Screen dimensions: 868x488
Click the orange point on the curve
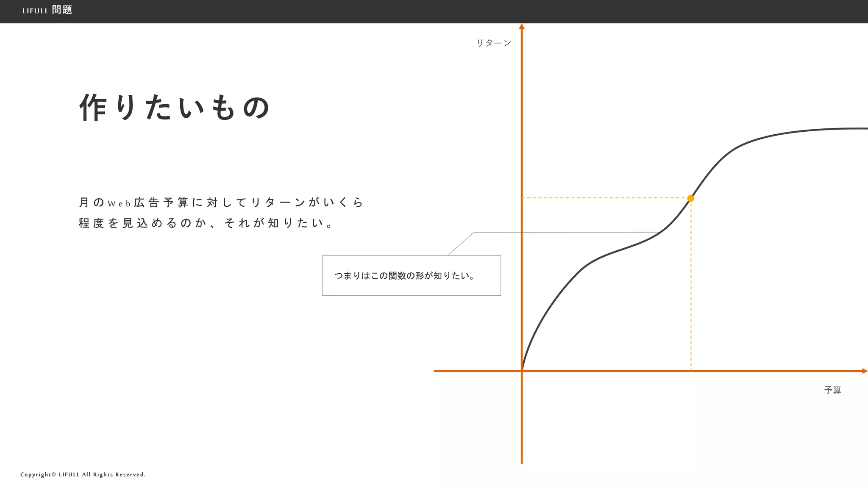(x=690, y=198)
